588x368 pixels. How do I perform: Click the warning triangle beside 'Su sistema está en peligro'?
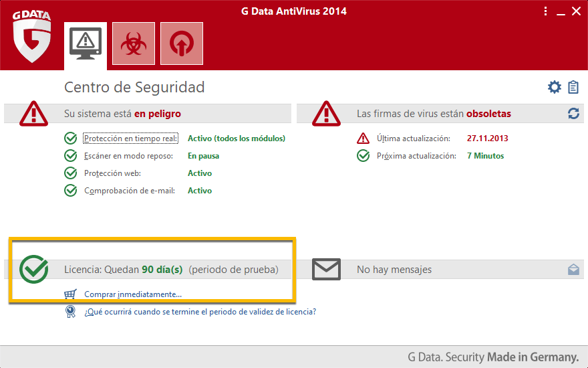click(x=34, y=113)
